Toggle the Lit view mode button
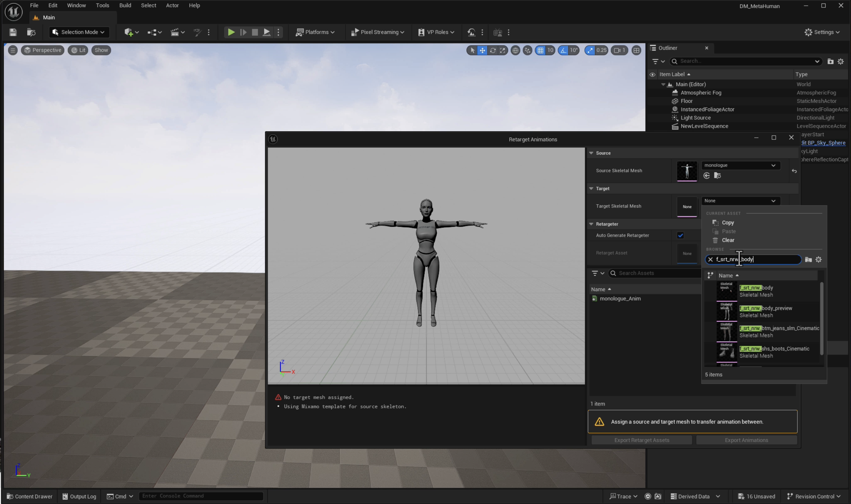 (78, 50)
